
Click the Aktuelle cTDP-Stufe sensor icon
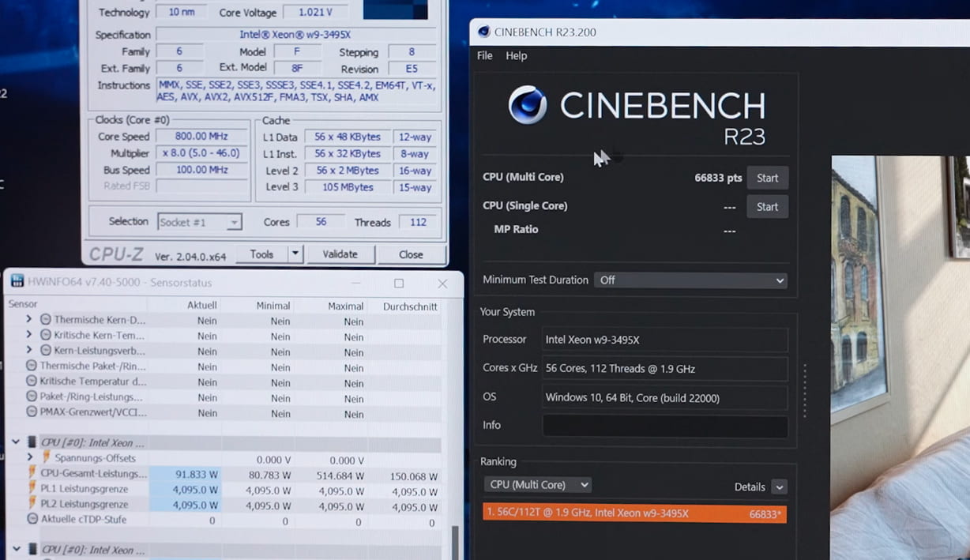[x=32, y=519]
